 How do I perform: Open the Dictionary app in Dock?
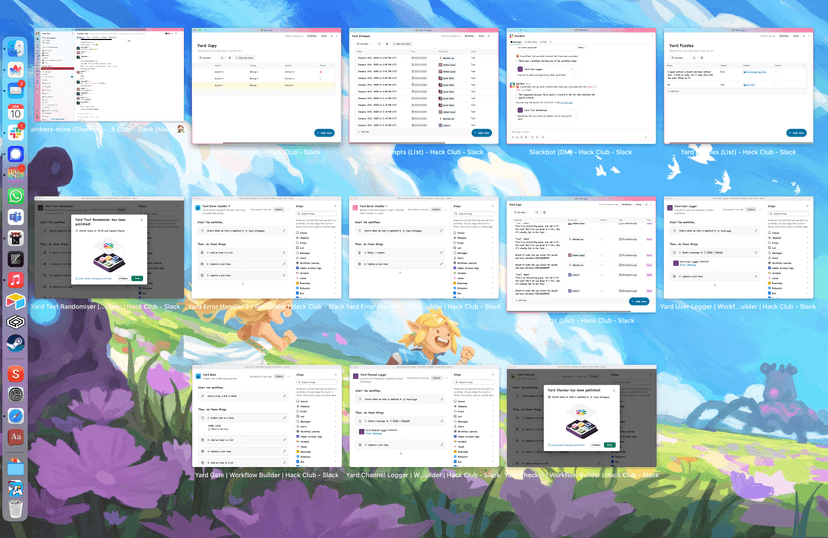16,437
